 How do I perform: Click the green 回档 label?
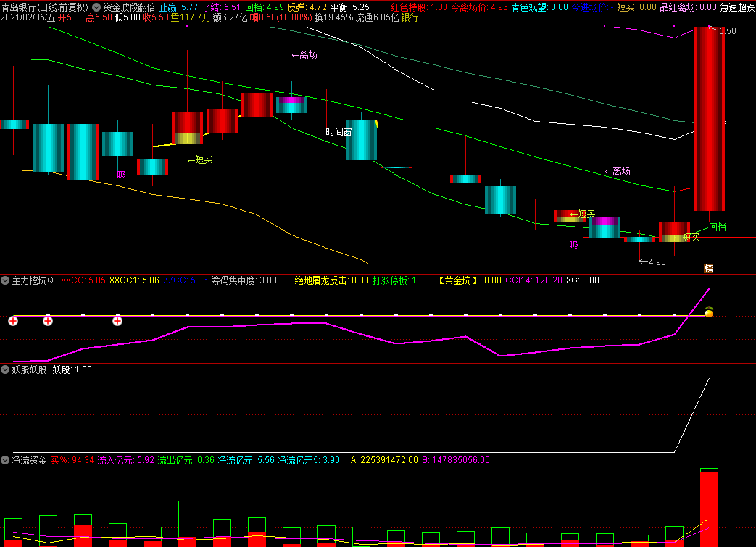[718, 227]
